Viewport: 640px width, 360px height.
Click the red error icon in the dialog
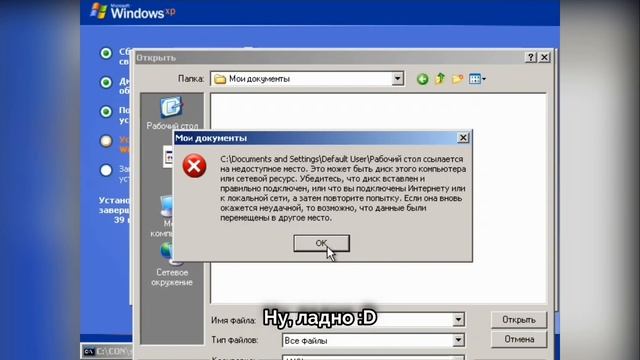pyautogui.click(x=194, y=166)
